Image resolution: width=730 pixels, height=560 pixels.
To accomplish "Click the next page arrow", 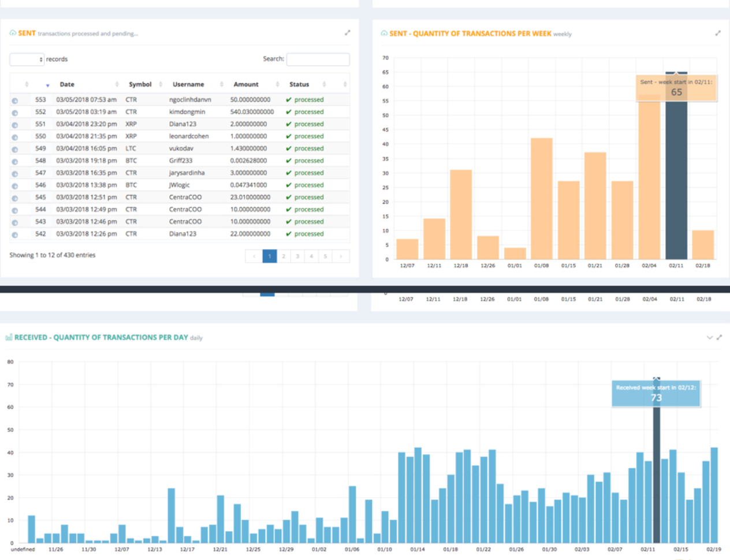I will [x=341, y=256].
